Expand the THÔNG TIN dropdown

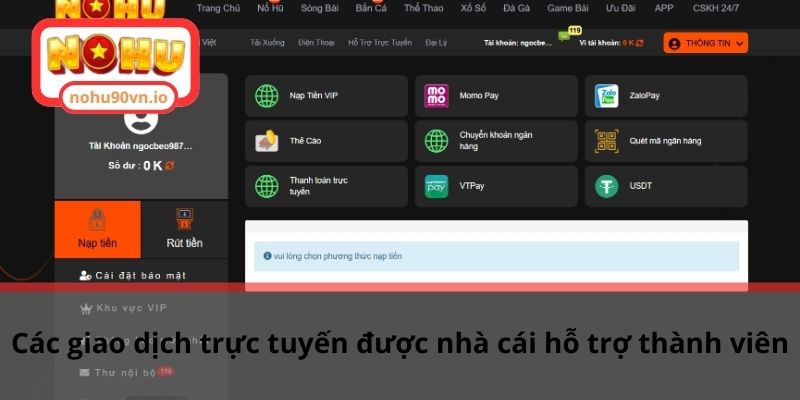click(x=706, y=43)
